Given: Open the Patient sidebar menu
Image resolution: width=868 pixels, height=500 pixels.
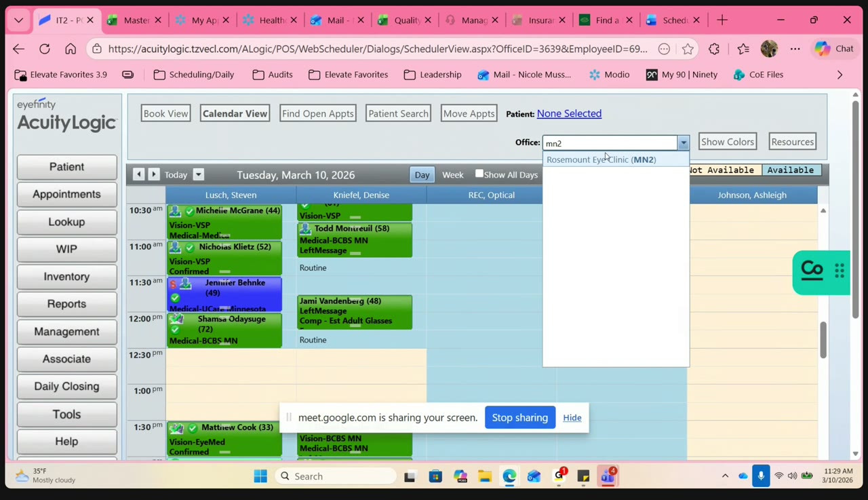Looking at the screenshot, I should click(x=66, y=167).
